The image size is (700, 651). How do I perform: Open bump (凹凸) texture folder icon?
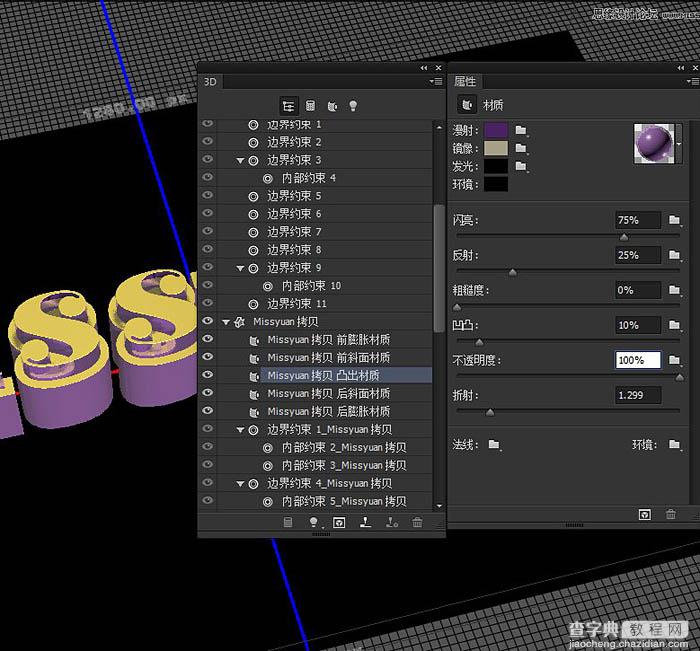coord(675,325)
